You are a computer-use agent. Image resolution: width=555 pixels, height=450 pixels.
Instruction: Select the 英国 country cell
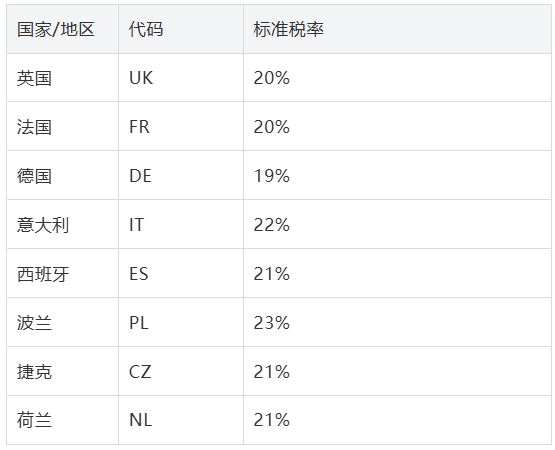(x=63, y=78)
